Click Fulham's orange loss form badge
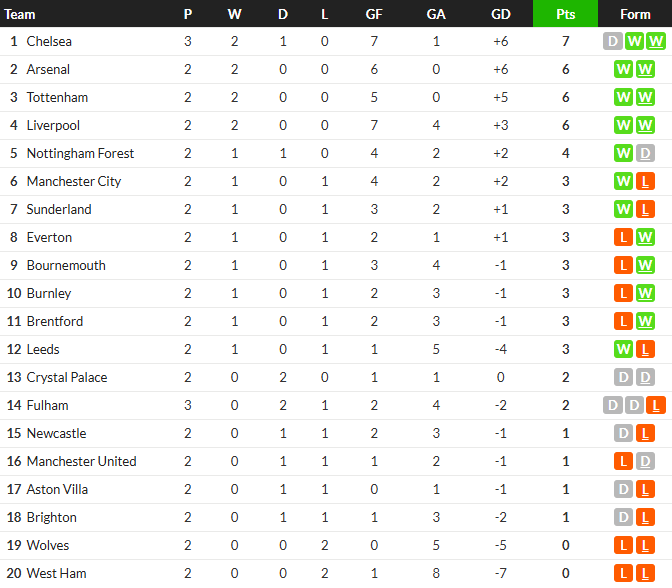 tap(656, 405)
